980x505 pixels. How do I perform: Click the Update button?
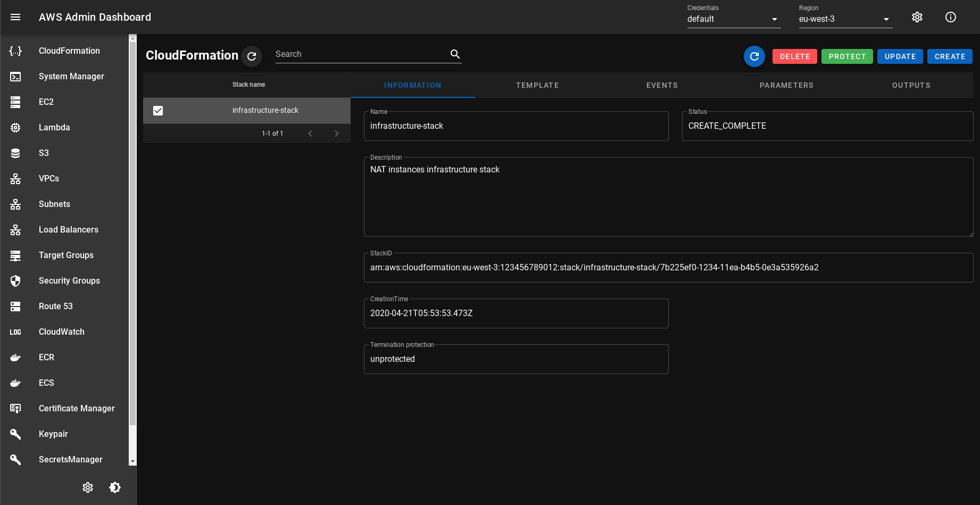[x=900, y=56]
